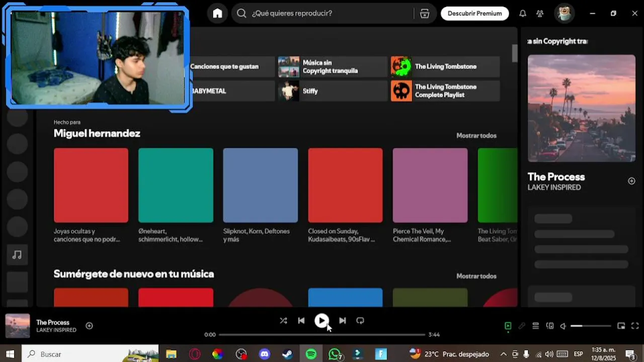Click Spotify icon in taskbar
The image size is (644, 362).
(311, 354)
